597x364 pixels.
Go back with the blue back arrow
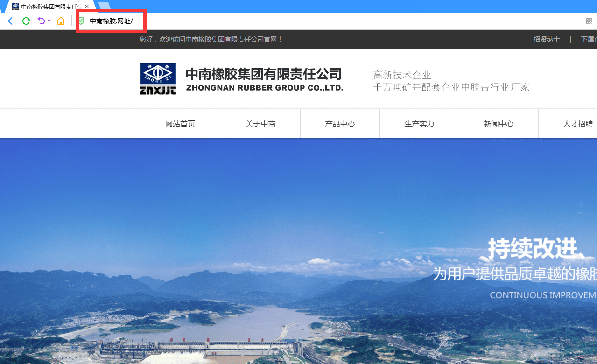click(x=12, y=21)
